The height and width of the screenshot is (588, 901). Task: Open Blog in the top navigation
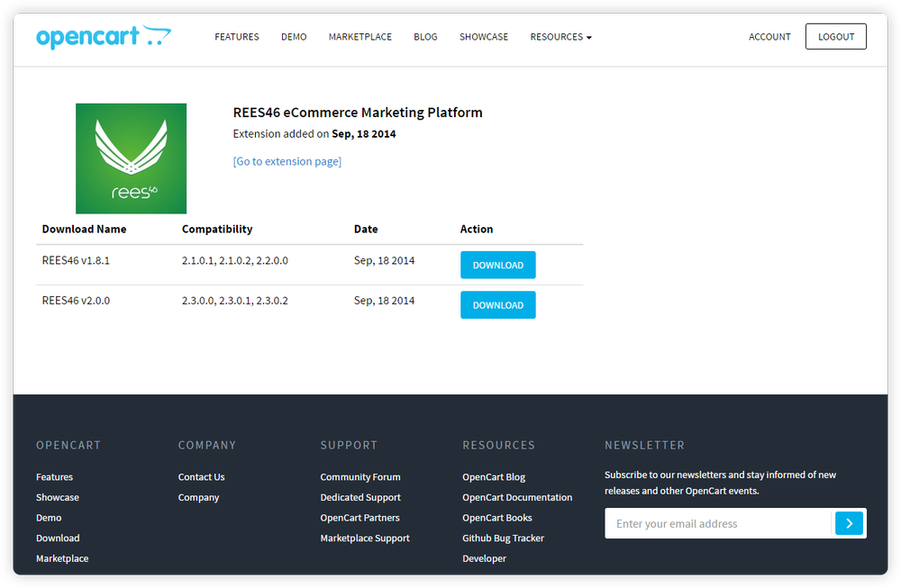[x=425, y=37]
